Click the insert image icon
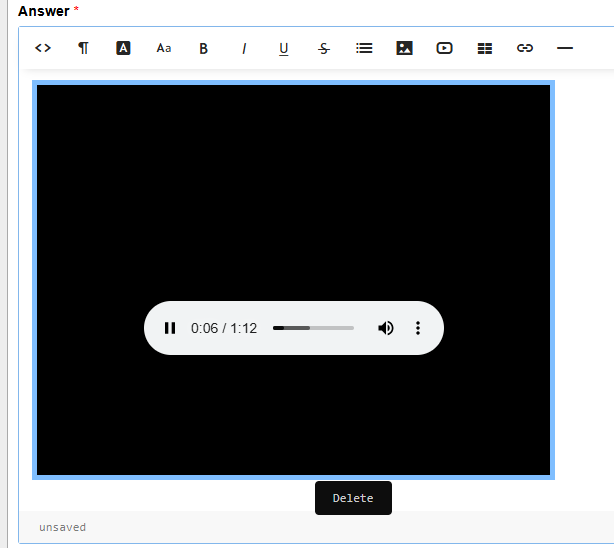 click(404, 48)
